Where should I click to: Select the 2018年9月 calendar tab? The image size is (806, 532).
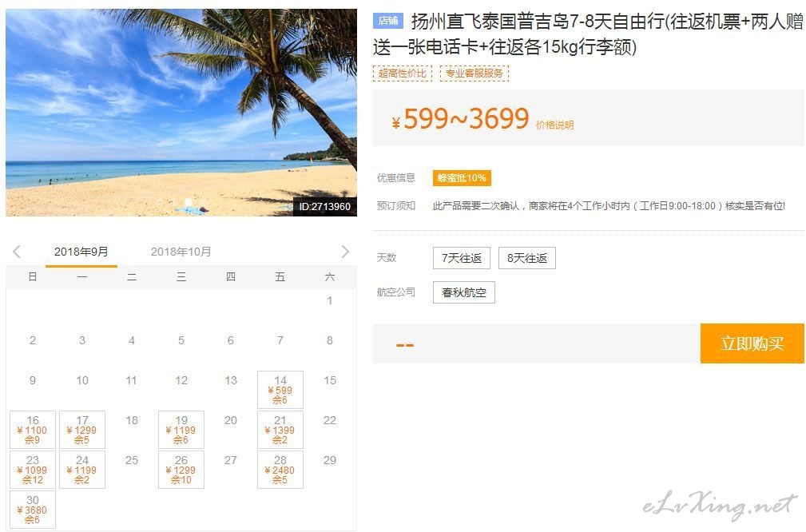[81, 252]
